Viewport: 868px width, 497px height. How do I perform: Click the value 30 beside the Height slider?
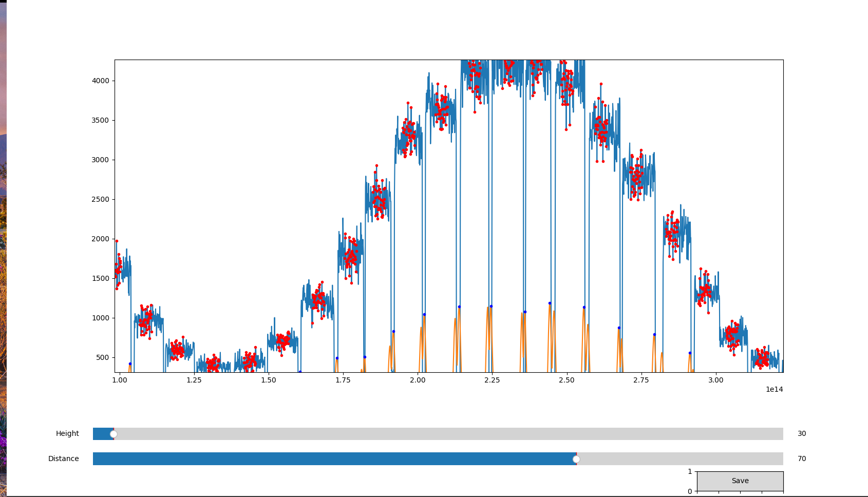[802, 433]
